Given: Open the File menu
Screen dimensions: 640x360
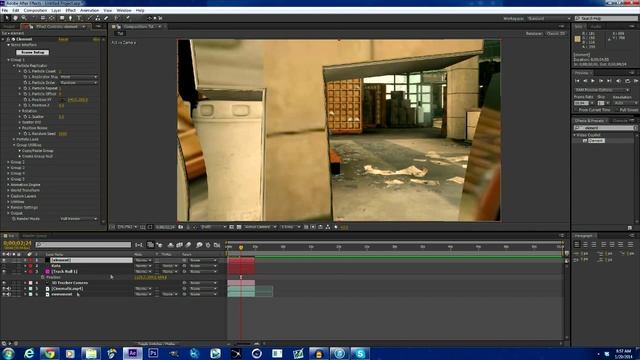Looking at the screenshot, I should click(5, 10).
